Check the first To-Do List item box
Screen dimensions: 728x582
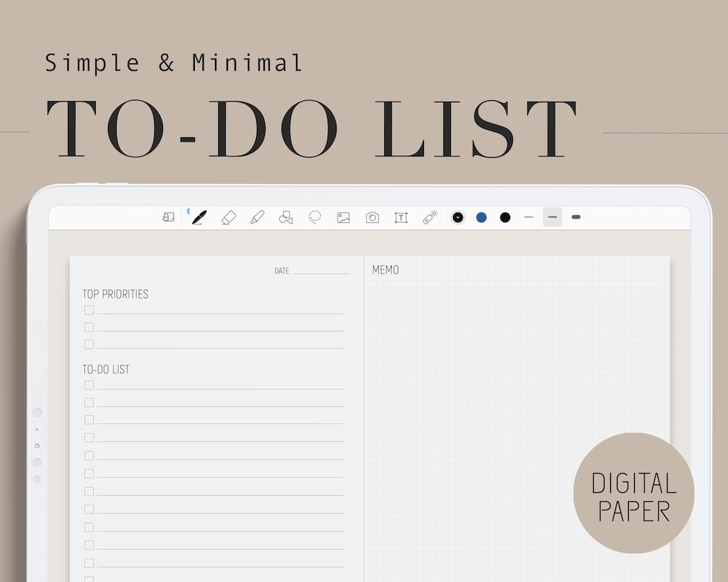tap(88, 385)
